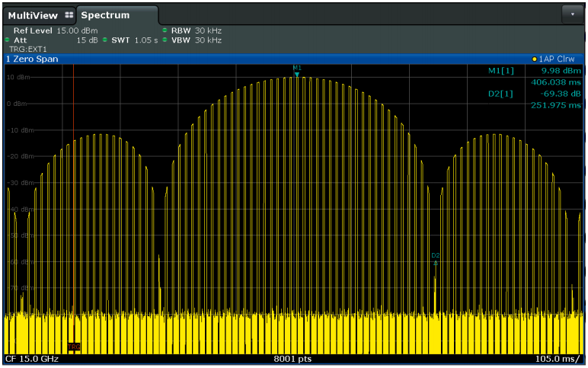Open the top-right channel dropdown arrow

[571, 14]
